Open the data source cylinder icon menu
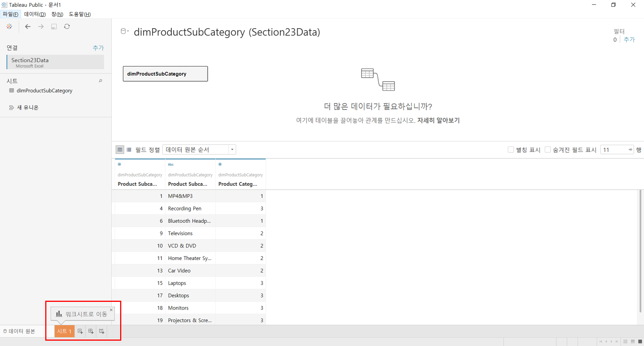This screenshot has height=346, width=644. (x=124, y=31)
